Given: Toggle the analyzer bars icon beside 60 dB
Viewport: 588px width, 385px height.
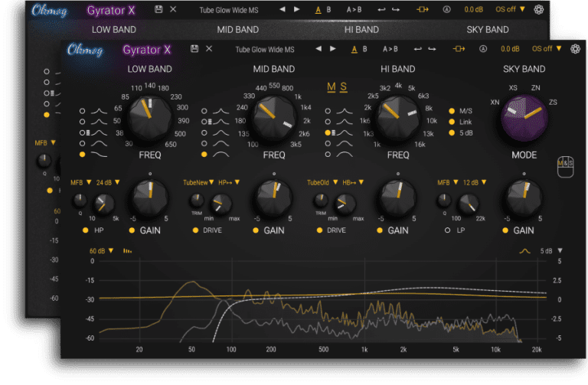Looking at the screenshot, I should (128, 251).
